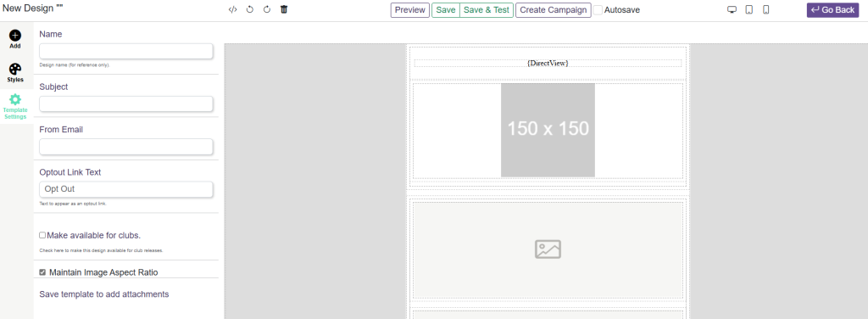Click the Save & Test button
The image size is (868, 319).
click(487, 10)
